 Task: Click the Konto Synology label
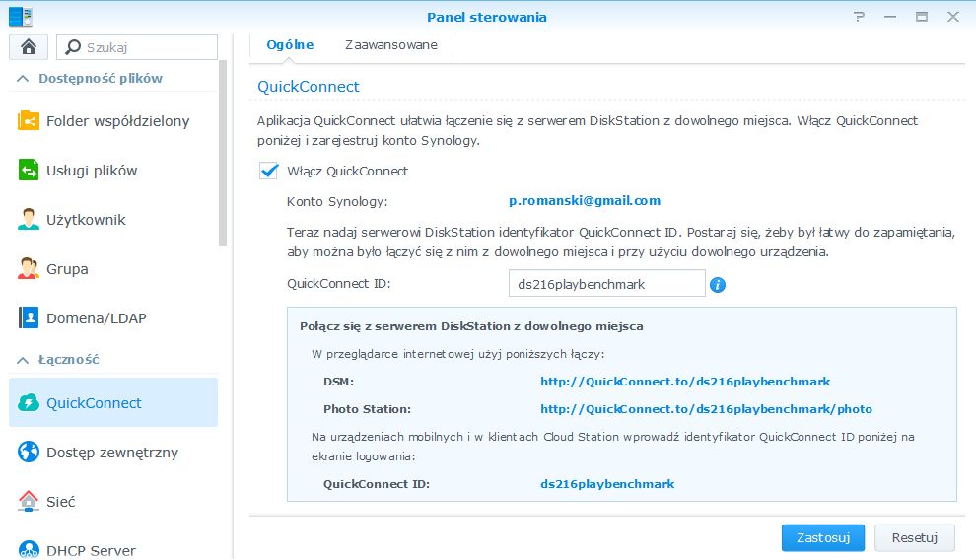point(337,201)
